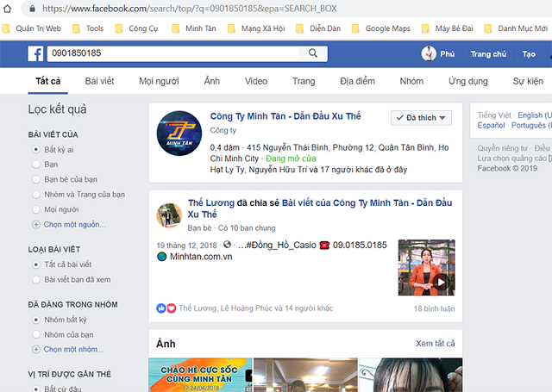
Task: Click the globe privacy icon on post
Action: point(228,245)
